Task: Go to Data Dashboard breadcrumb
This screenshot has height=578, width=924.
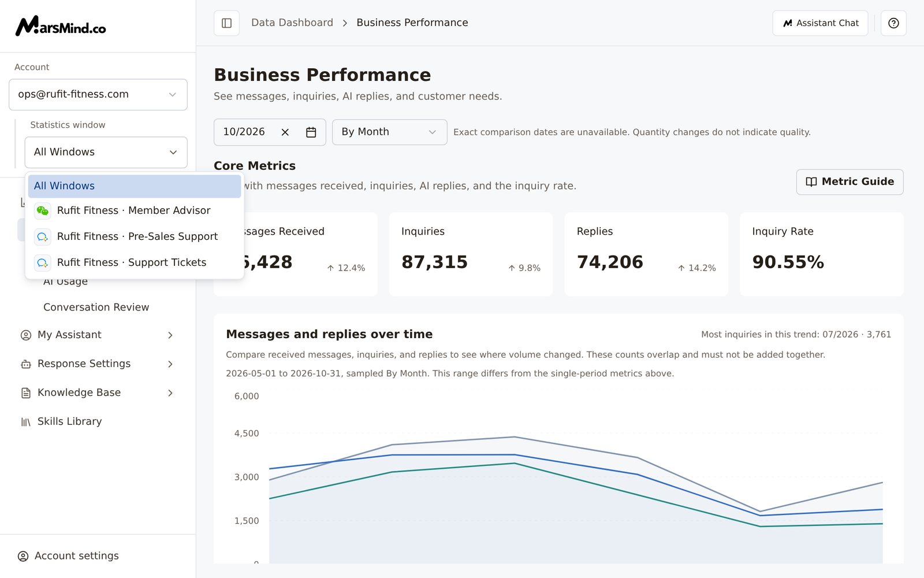Action: click(292, 23)
